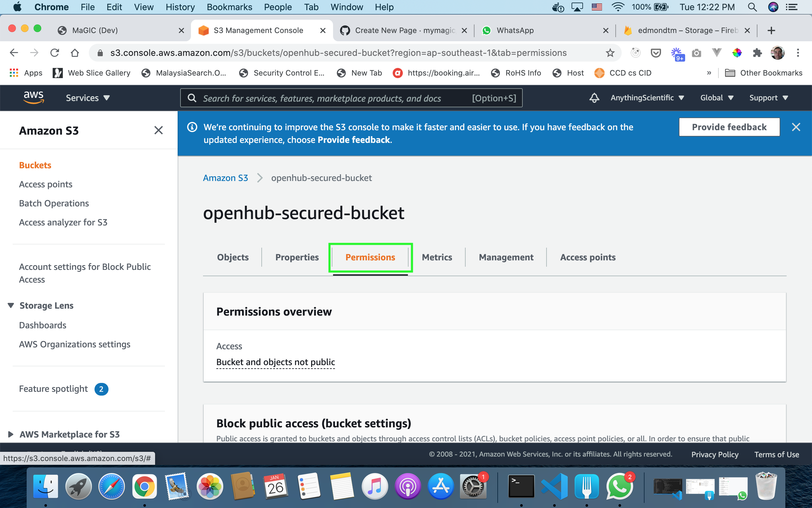The height and width of the screenshot is (508, 812).
Task: Open Spotlight search in menu bar
Action: pos(752,7)
